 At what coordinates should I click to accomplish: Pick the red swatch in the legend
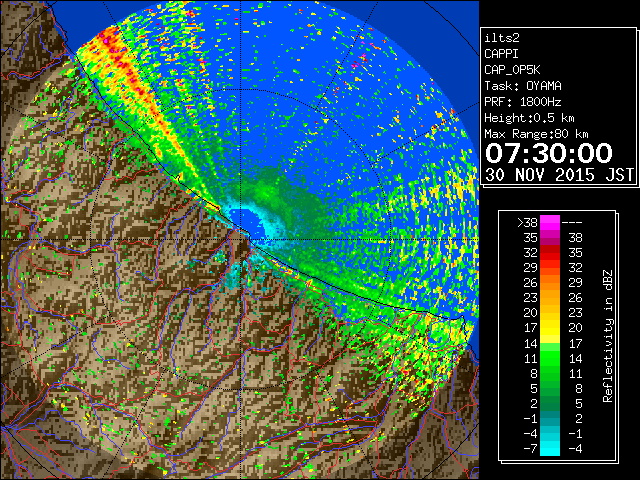pyautogui.click(x=550, y=253)
